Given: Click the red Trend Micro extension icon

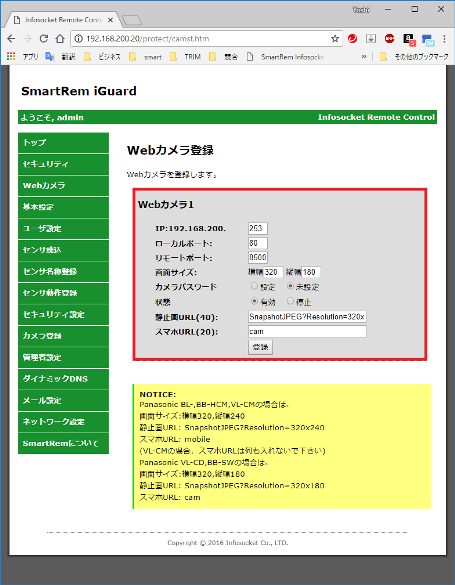Looking at the screenshot, I should (x=352, y=38).
